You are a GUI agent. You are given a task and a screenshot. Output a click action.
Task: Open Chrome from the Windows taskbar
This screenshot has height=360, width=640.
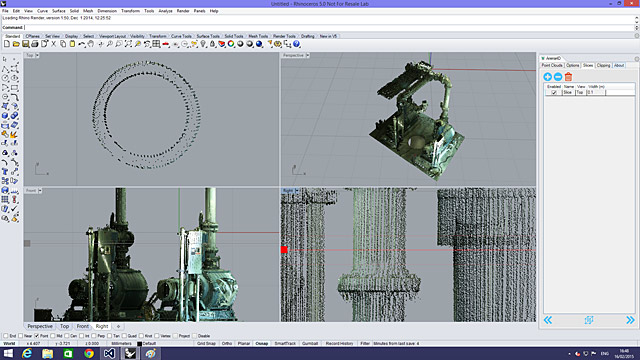coord(89,353)
